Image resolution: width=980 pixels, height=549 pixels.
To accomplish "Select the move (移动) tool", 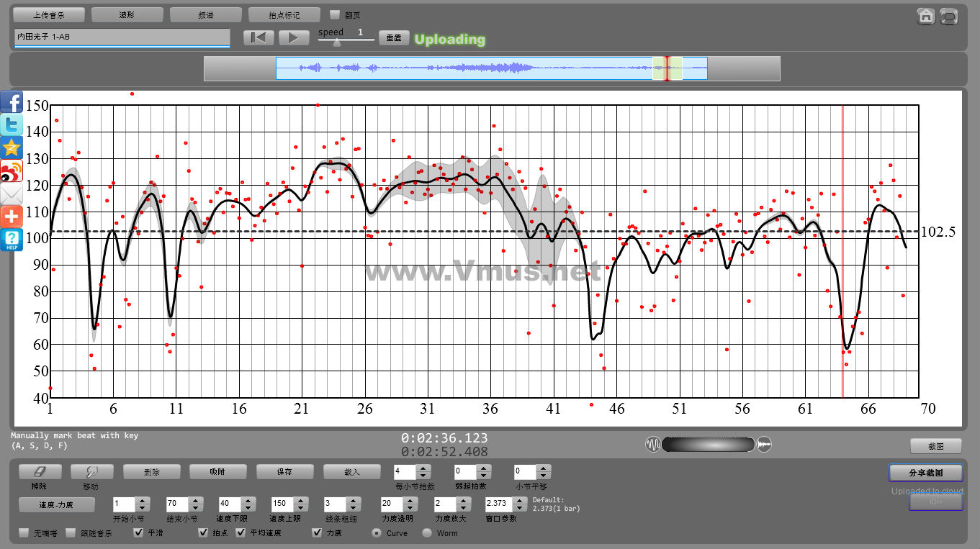I will click(91, 471).
